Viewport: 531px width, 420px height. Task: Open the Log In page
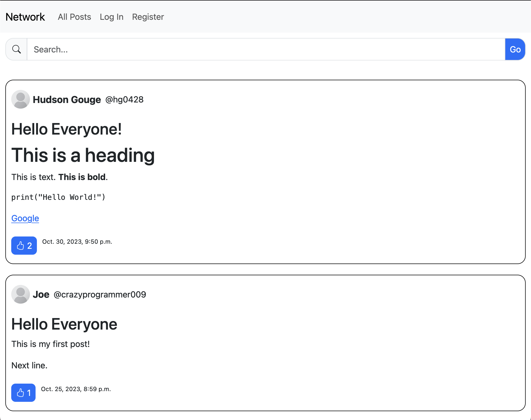[x=111, y=17]
